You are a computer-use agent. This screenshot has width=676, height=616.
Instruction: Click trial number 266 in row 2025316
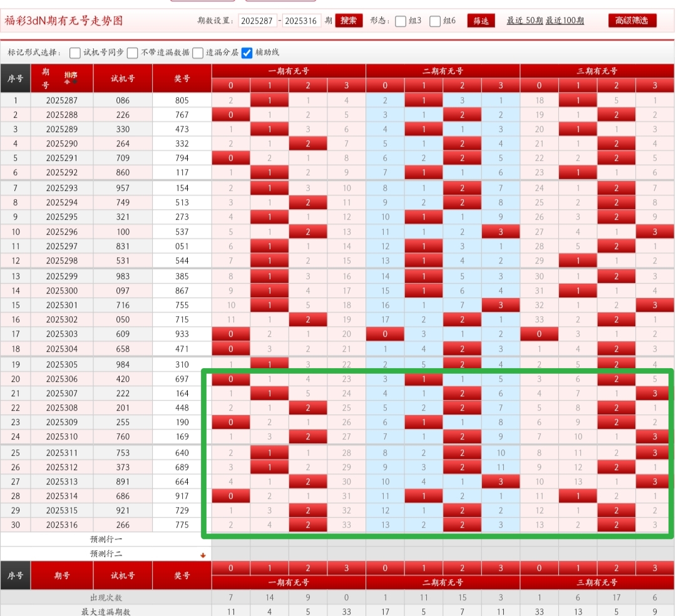(123, 525)
